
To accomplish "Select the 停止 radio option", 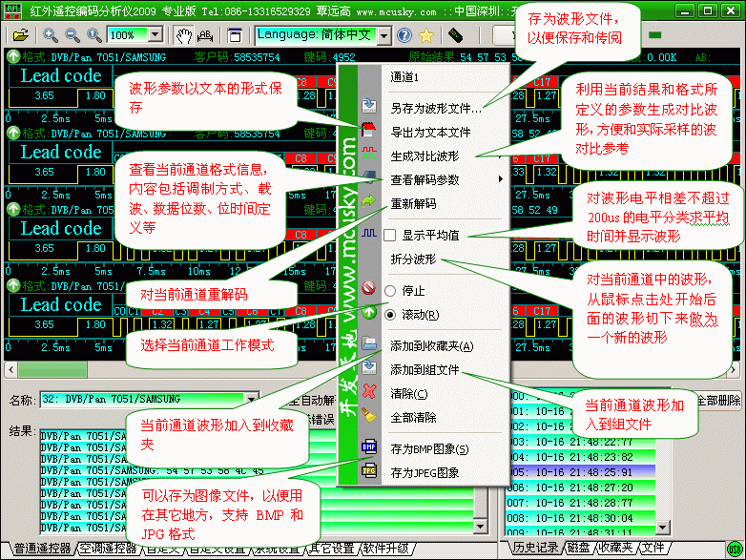I will coord(390,290).
